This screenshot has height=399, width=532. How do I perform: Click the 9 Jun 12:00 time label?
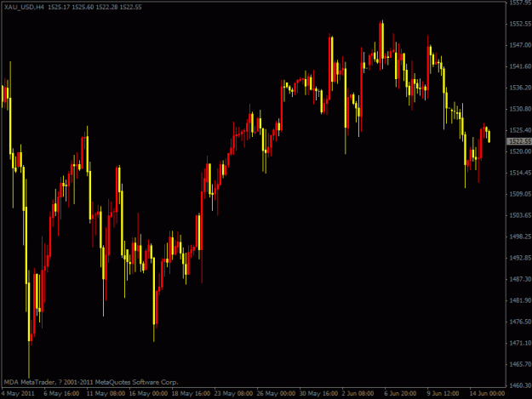443,394
